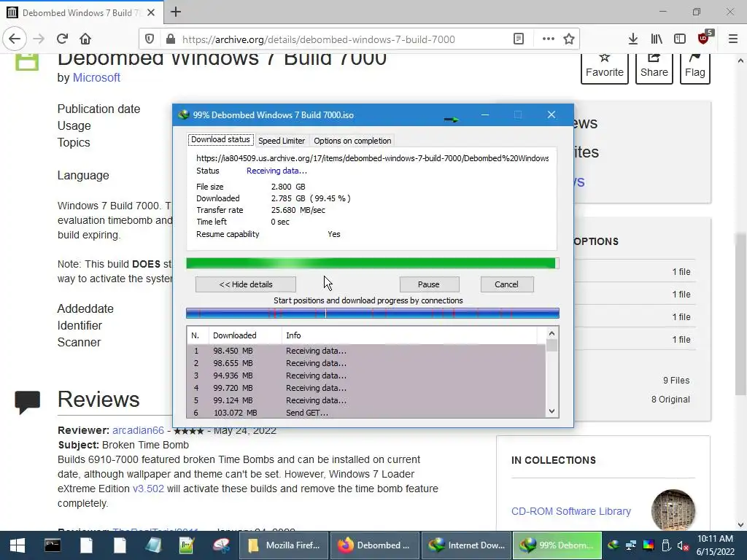Open Command Prompt from taskbar
747x560 pixels.
tap(53, 545)
